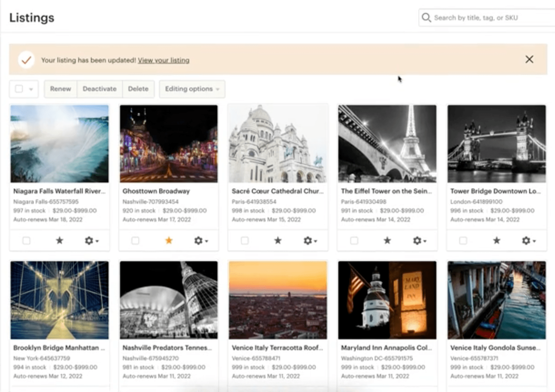Check the Tower Bridge listing checkbox
The width and height of the screenshot is (555, 392).
463,241
